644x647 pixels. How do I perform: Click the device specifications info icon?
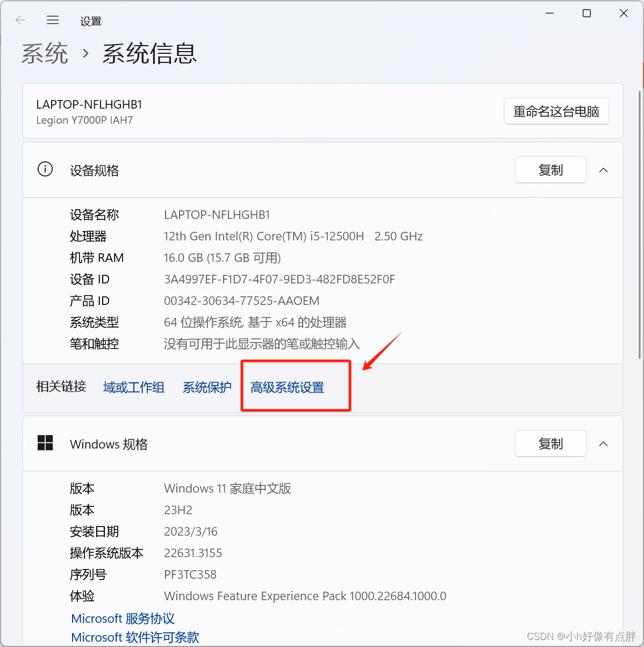point(45,169)
